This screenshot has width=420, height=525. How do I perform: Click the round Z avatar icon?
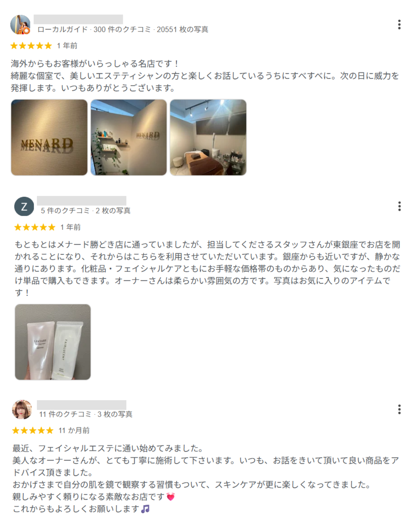[x=24, y=206]
